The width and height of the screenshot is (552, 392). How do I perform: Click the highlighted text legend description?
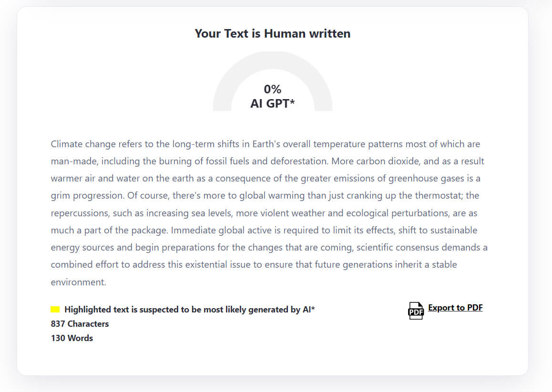(x=190, y=310)
